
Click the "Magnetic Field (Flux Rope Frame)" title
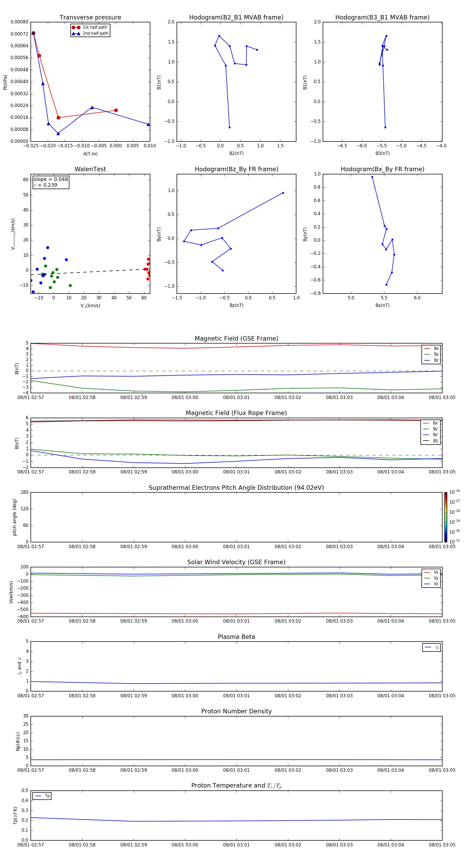[236, 413]
